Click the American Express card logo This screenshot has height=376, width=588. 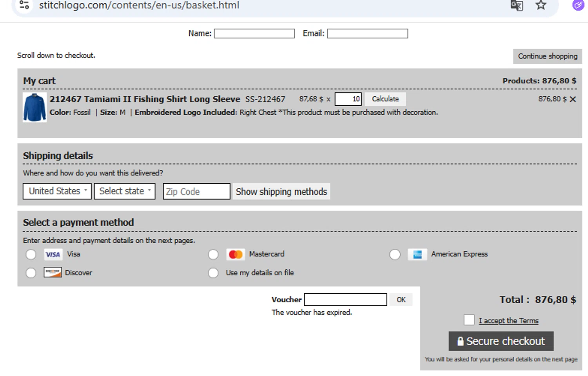tap(417, 255)
